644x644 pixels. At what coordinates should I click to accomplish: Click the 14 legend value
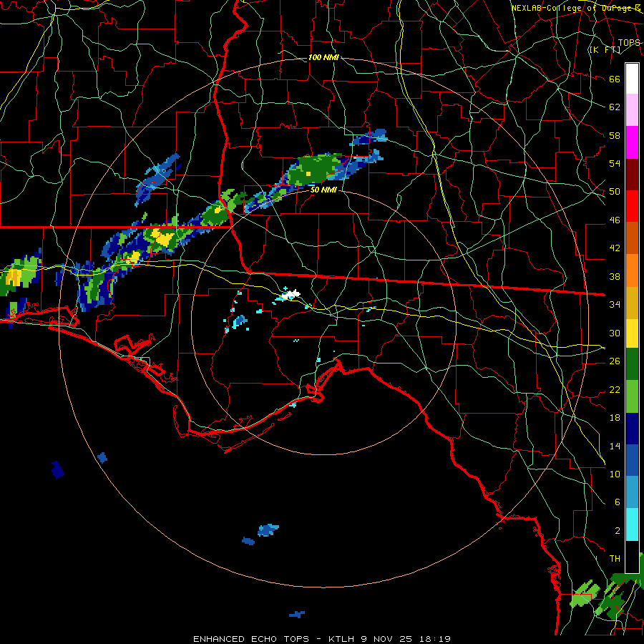(615, 446)
